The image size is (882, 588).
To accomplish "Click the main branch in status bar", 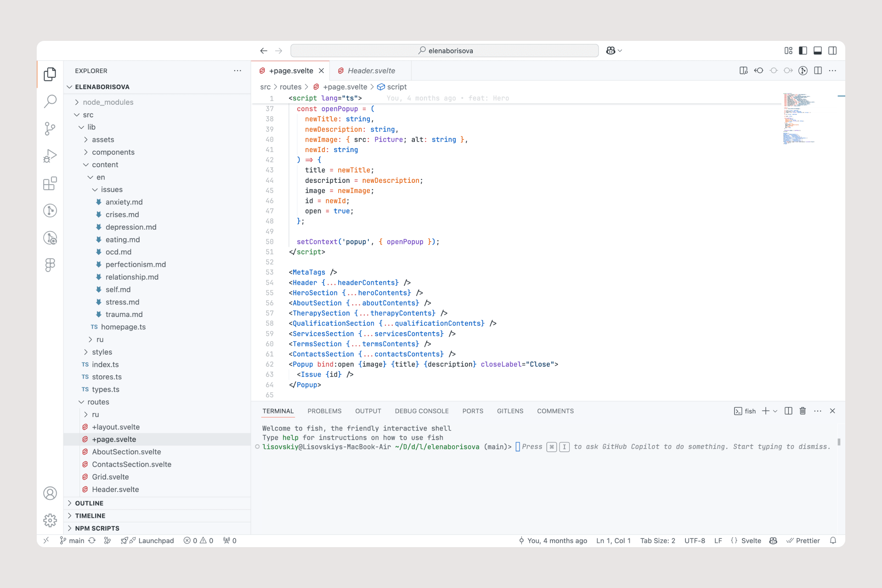I will pyautogui.click(x=72, y=541).
